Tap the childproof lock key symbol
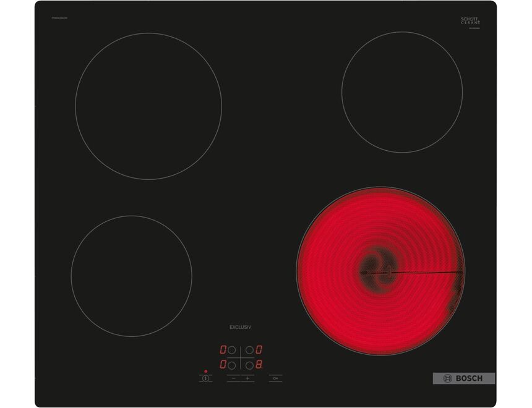Viewport: 532px width, 408px height. (x=275, y=378)
